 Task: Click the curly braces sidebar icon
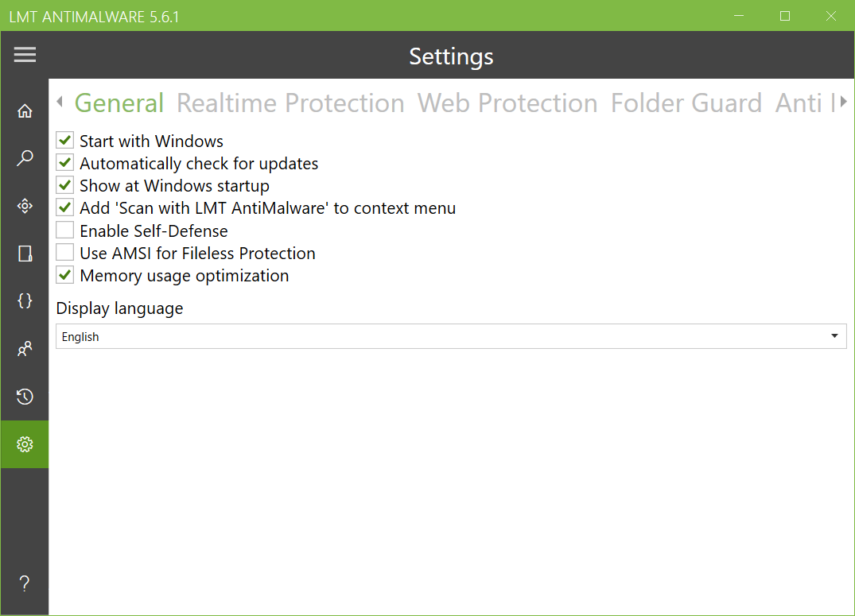click(x=25, y=301)
